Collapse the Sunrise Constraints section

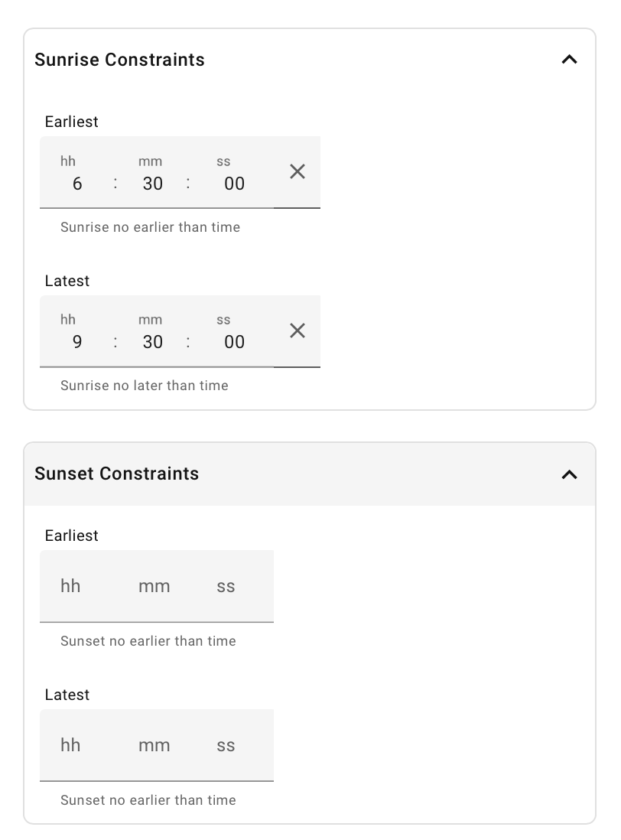pos(569,59)
